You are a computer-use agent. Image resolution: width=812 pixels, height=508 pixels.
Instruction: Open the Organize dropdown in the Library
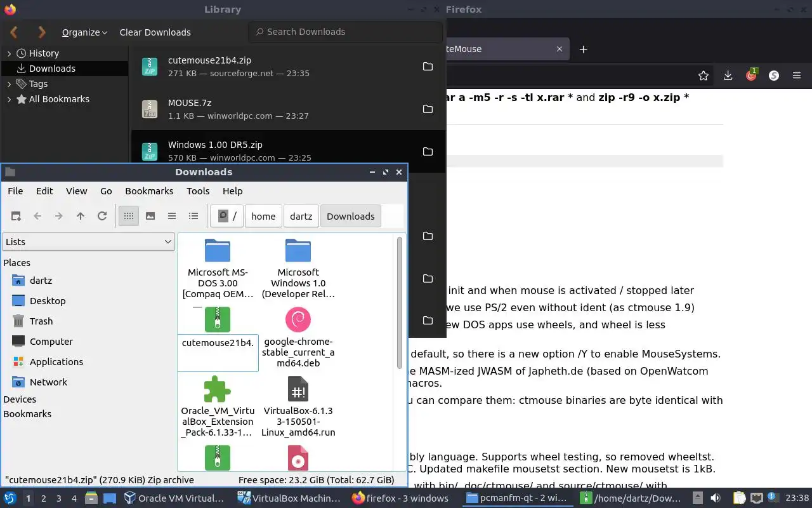[x=84, y=32]
